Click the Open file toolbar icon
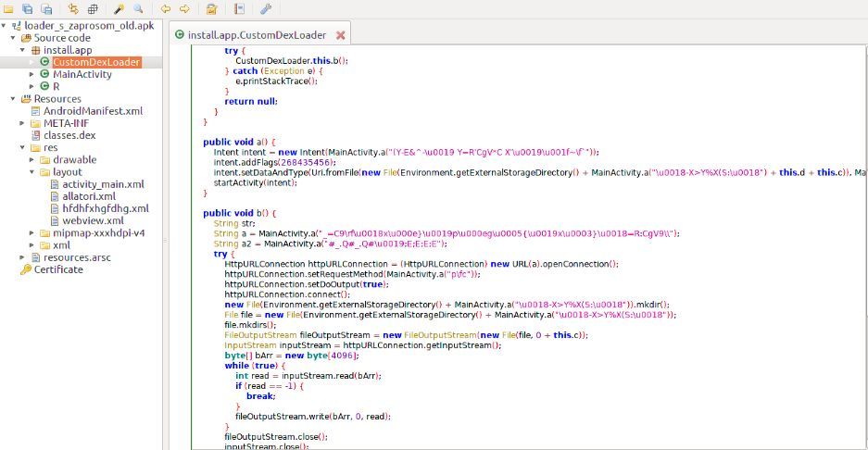868x450 pixels. 8,9
